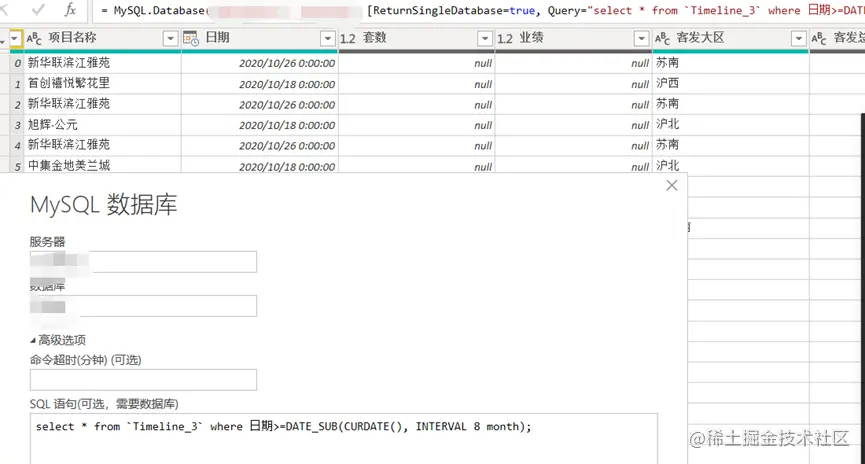Open the fx function icon in formula bar
Viewport: 865px width, 464px height.
click(70, 9)
